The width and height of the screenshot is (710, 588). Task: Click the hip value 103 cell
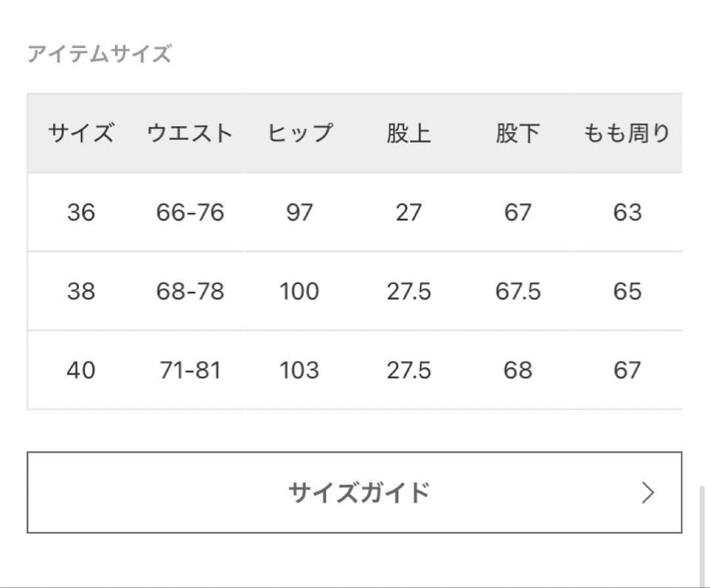pos(299,370)
